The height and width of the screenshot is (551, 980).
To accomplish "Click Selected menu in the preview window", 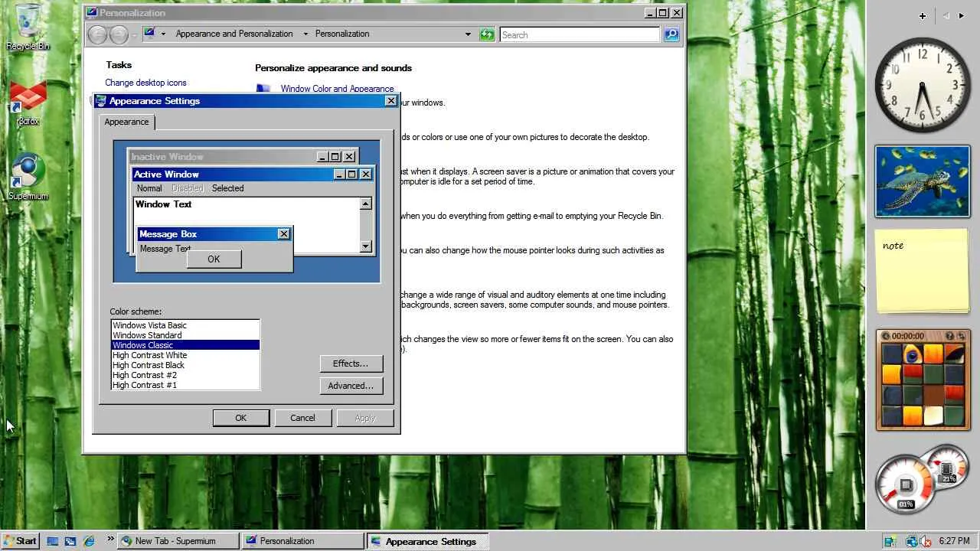I will click(227, 188).
